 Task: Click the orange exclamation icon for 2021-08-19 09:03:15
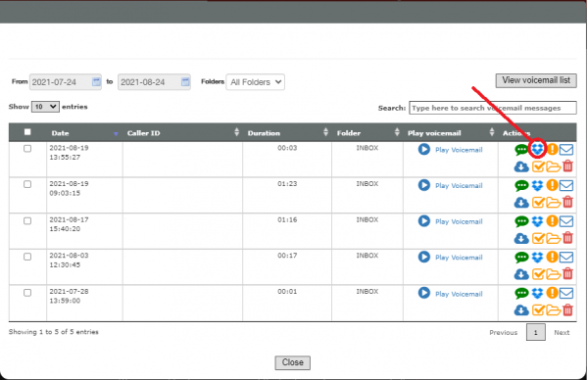click(552, 185)
